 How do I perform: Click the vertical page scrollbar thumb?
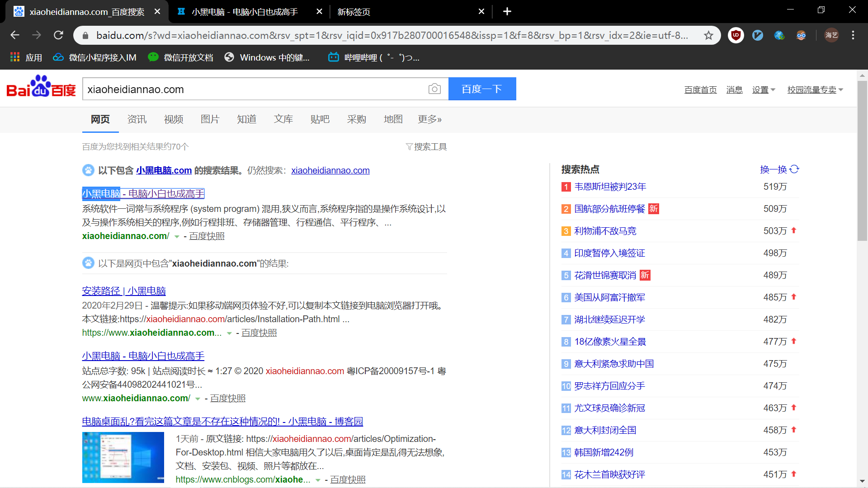coord(862,160)
